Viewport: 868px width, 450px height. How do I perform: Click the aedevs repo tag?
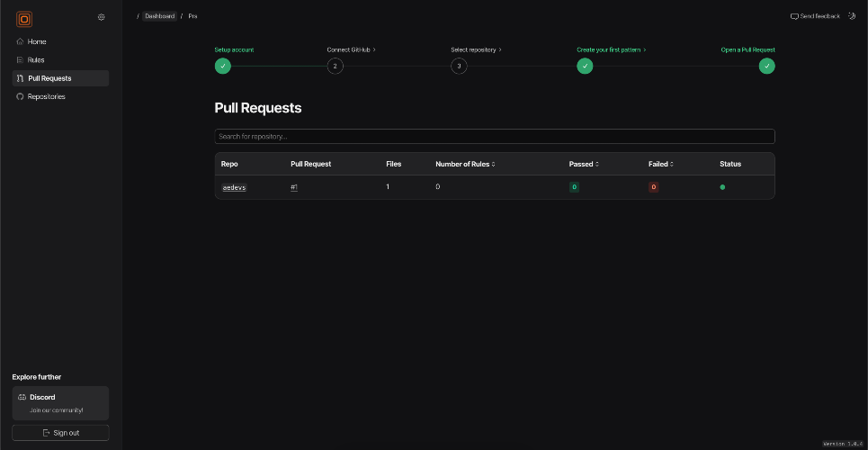tap(234, 187)
